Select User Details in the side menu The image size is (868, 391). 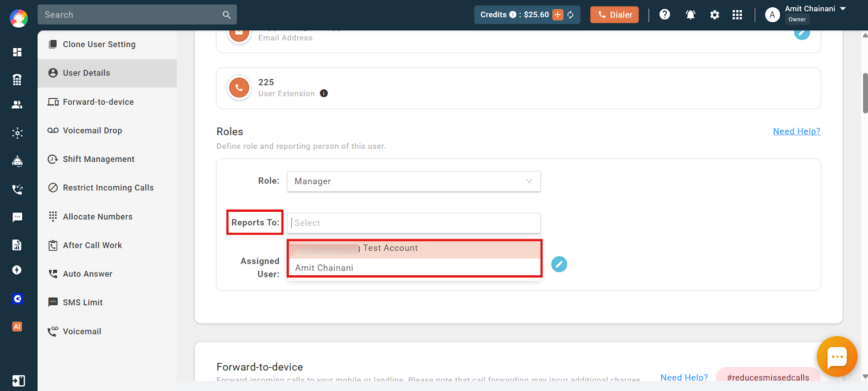click(107, 73)
